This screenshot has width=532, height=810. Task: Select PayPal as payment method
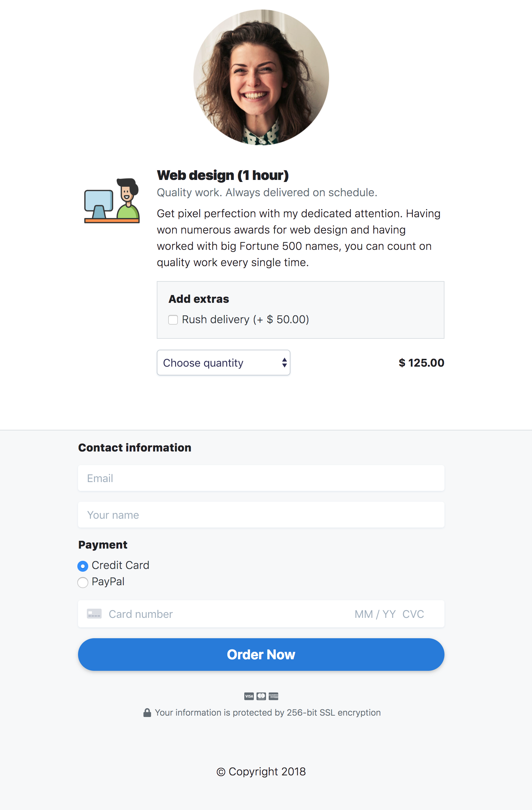click(82, 582)
